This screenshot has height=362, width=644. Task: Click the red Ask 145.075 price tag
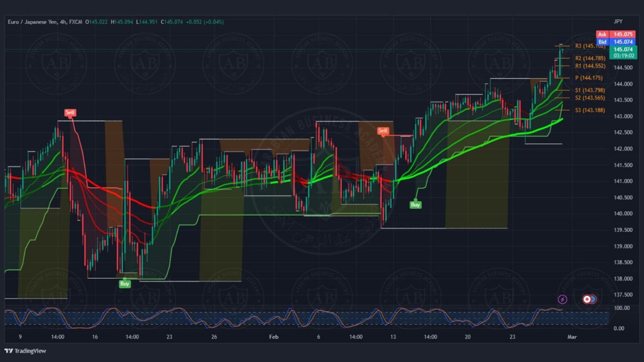tap(616, 34)
